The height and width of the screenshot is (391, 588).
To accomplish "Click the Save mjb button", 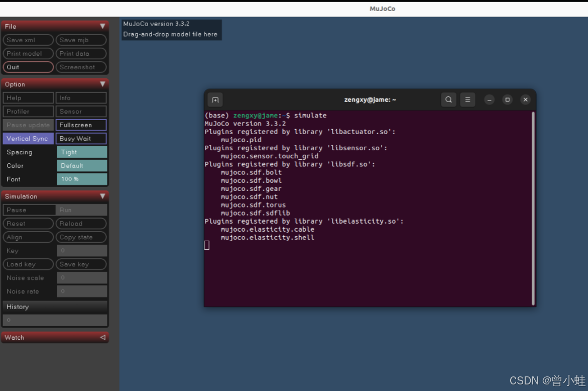I will click(x=81, y=40).
